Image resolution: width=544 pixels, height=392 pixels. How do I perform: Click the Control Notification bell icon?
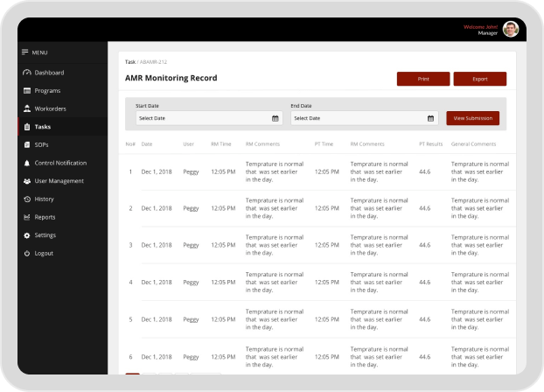(27, 163)
